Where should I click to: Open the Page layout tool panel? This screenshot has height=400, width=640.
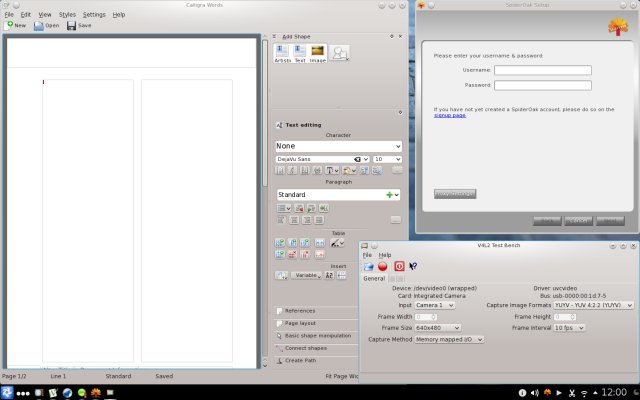click(300, 323)
